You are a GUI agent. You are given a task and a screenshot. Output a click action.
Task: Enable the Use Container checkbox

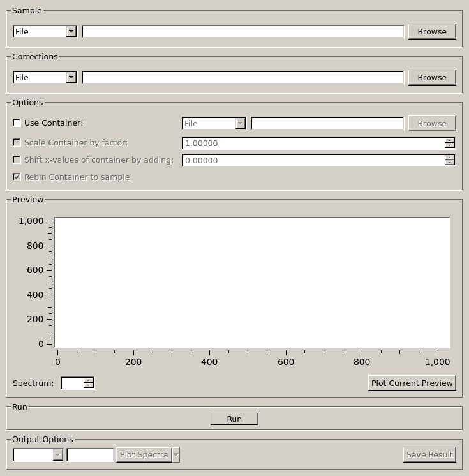click(x=17, y=123)
